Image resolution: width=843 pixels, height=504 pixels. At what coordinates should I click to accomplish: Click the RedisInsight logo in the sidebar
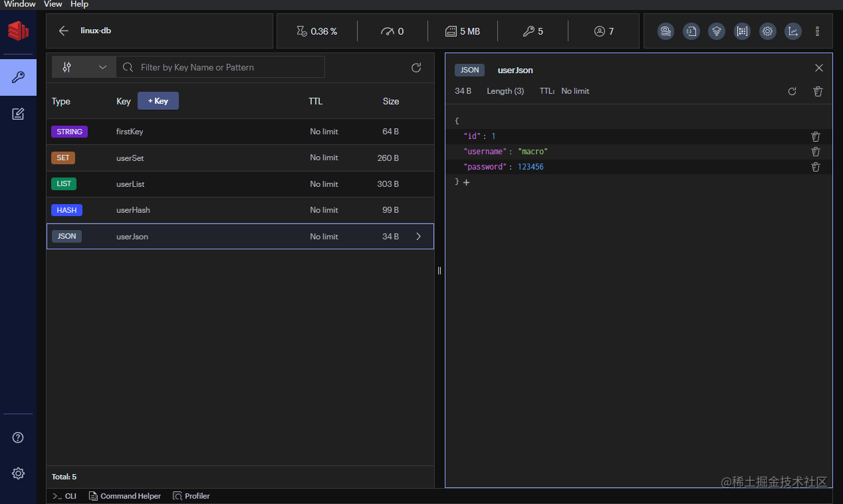pos(18,31)
